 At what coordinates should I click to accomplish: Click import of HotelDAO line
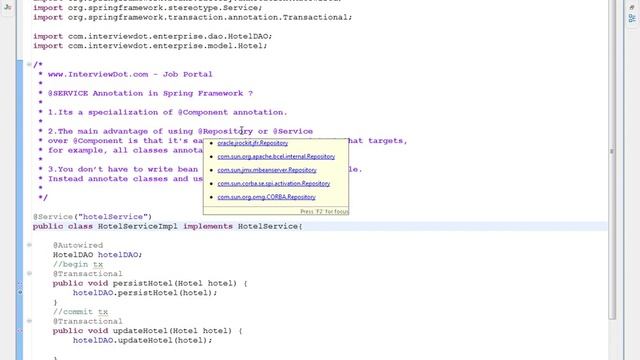point(153,36)
